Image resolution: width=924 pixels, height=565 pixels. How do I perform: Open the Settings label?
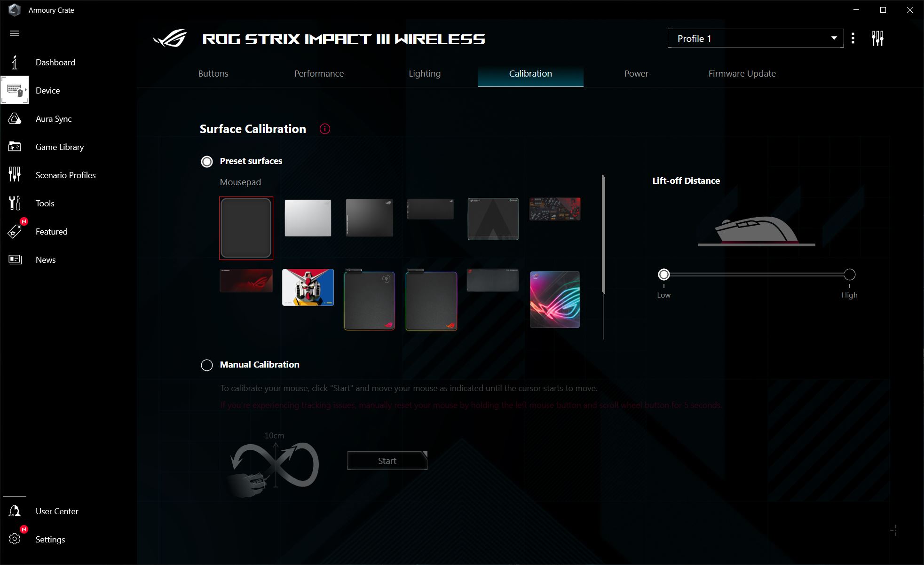(50, 540)
